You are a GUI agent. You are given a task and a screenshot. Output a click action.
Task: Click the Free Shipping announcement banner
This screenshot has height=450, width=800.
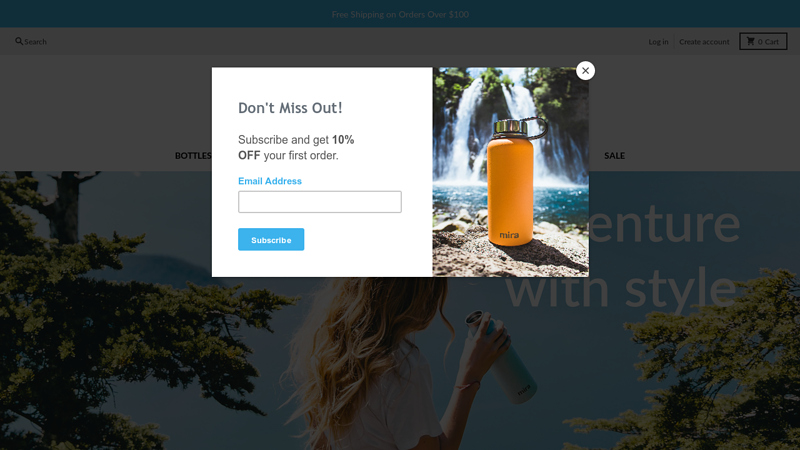pos(400,14)
